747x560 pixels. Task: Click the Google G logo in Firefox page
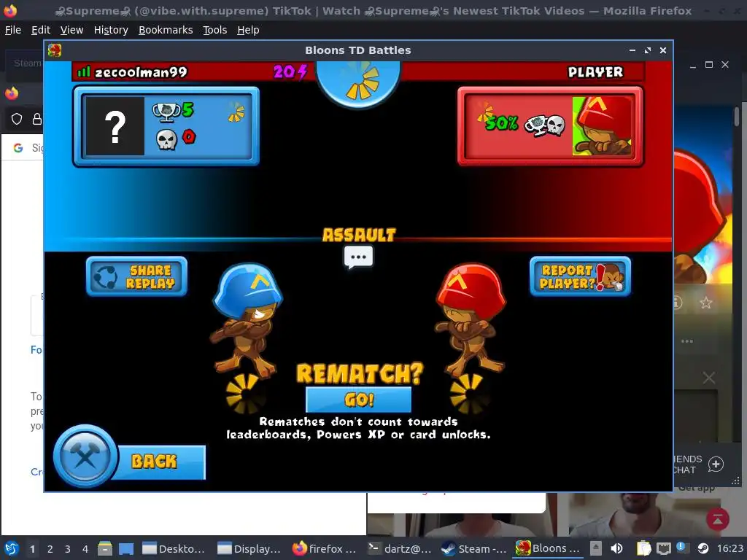pos(18,148)
